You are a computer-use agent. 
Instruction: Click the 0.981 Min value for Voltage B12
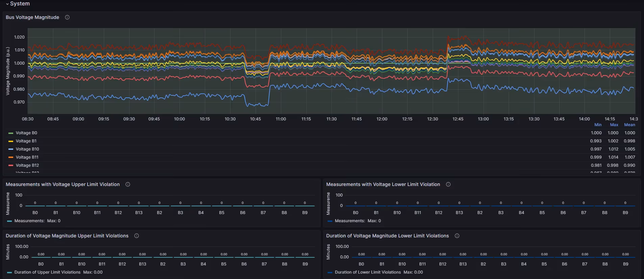pos(596,165)
